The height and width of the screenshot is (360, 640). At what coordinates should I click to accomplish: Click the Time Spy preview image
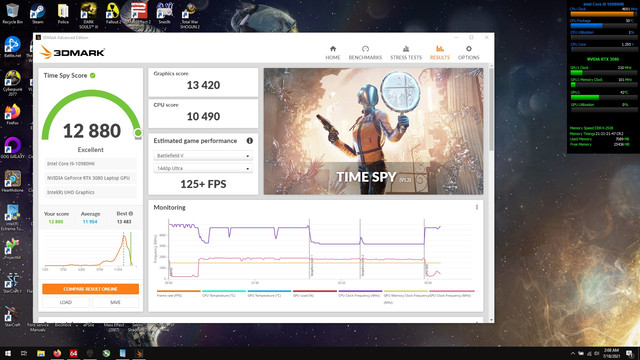click(373, 131)
